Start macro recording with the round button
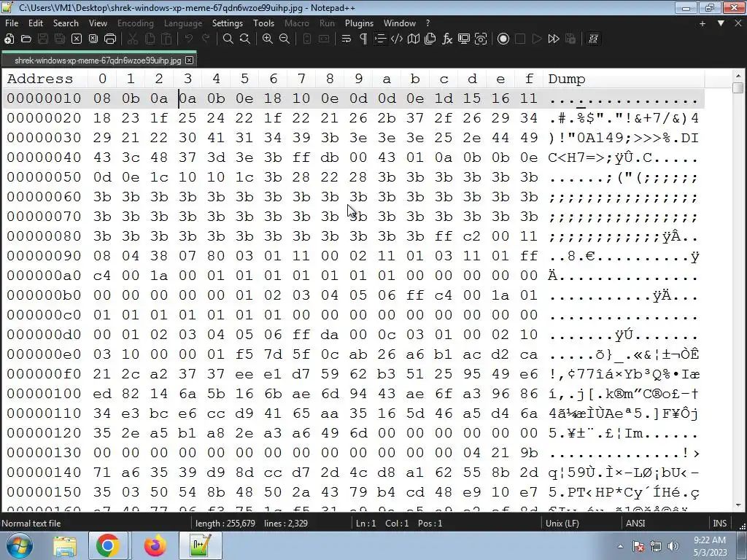The image size is (747, 560). pyautogui.click(x=503, y=39)
